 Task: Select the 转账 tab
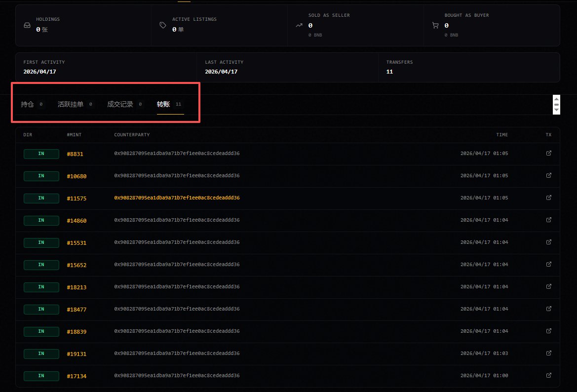[170, 104]
